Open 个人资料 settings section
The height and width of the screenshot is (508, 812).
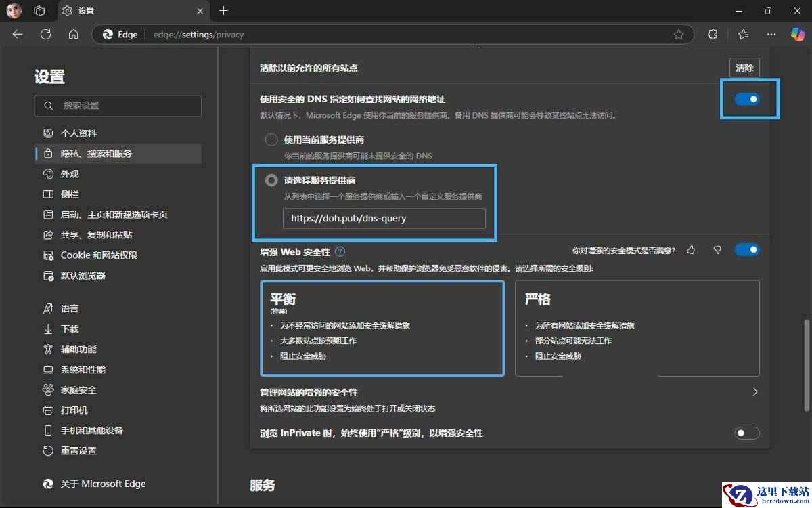click(118, 133)
